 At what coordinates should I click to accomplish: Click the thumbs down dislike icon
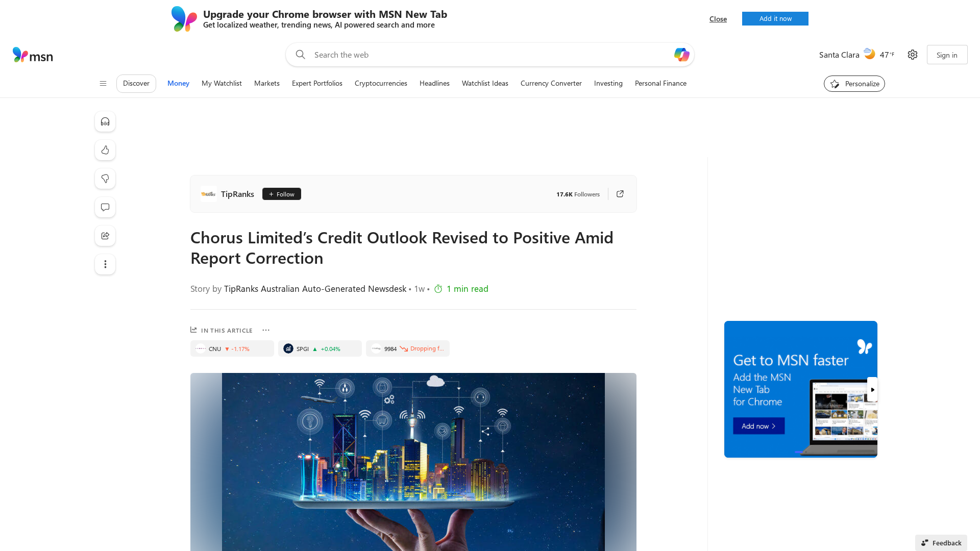pos(105,179)
